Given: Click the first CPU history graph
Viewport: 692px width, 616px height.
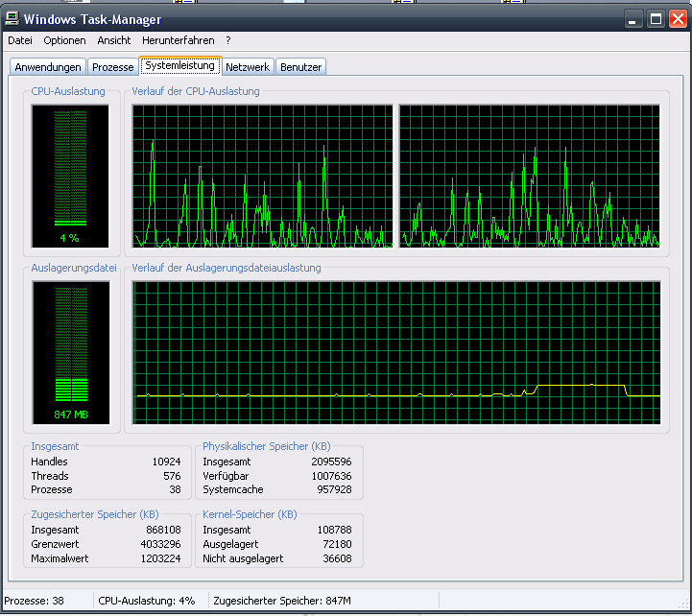Looking at the screenshot, I should (x=263, y=176).
